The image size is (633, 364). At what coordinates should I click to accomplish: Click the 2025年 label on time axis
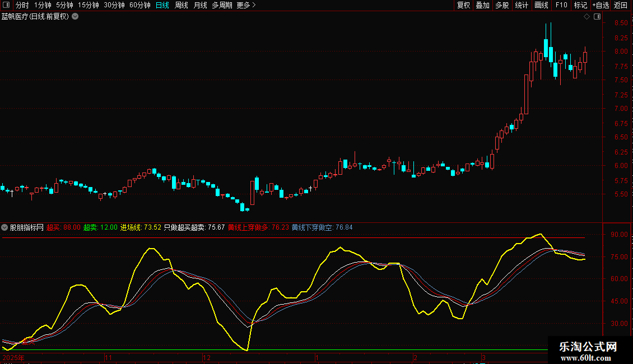(13, 357)
